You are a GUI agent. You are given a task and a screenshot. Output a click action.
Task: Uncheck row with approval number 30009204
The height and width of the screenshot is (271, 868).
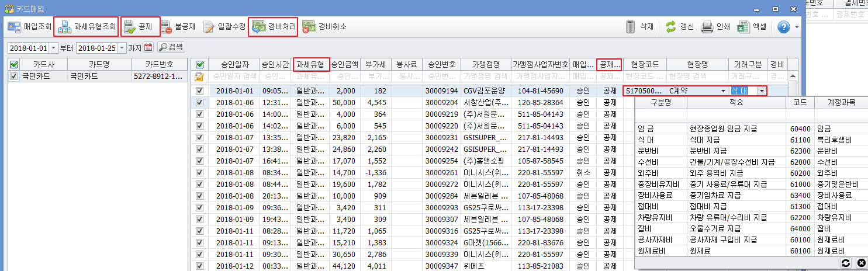[199, 103]
